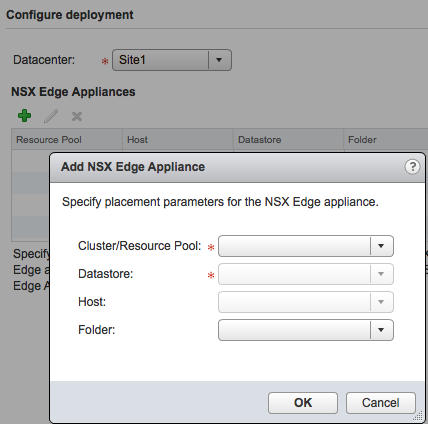The width and height of the screenshot is (428, 424).
Task: Click the Configure deployment heading
Action: (x=70, y=15)
